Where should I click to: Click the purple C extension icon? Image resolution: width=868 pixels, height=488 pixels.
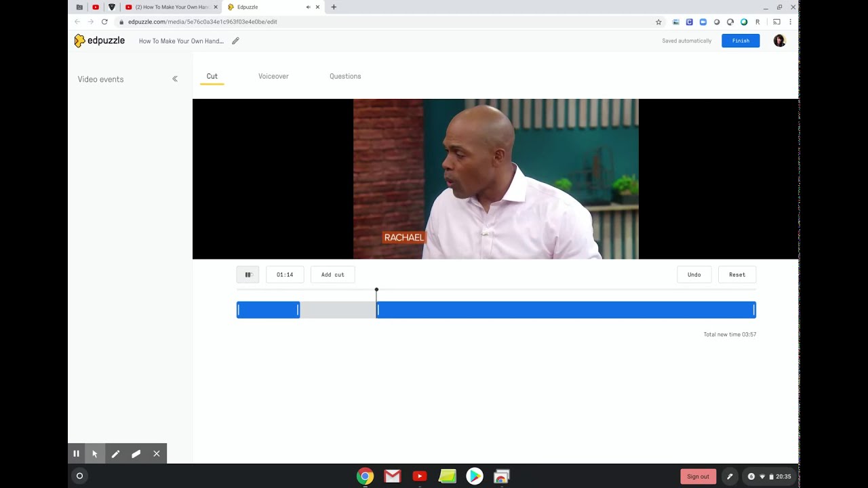(x=689, y=22)
